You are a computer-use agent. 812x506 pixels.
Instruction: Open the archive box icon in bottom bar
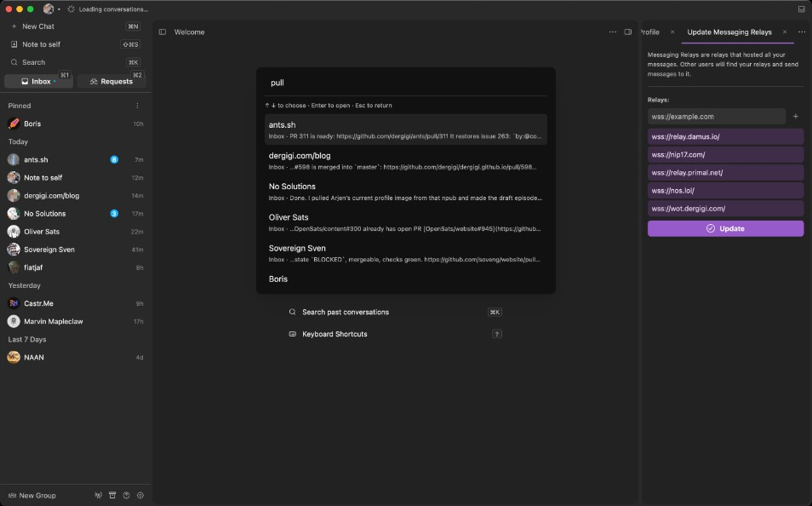click(112, 496)
